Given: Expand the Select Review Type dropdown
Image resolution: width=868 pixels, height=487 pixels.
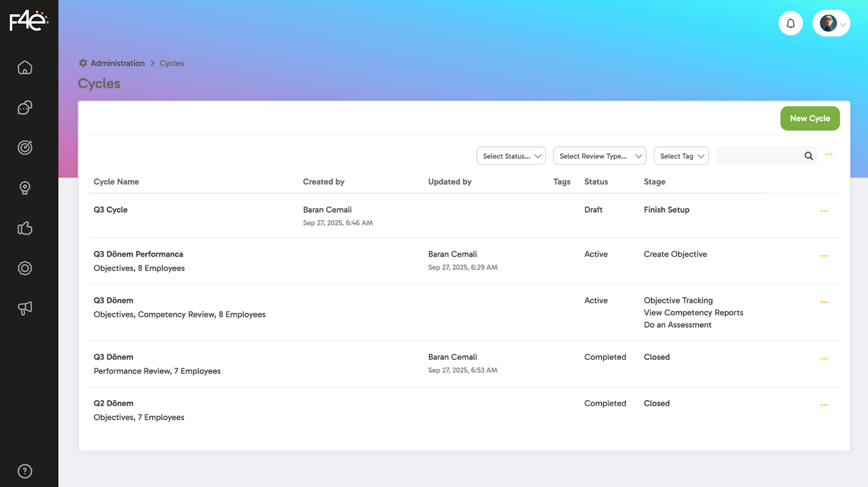Looking at the screenshot, I should [599, 156].
